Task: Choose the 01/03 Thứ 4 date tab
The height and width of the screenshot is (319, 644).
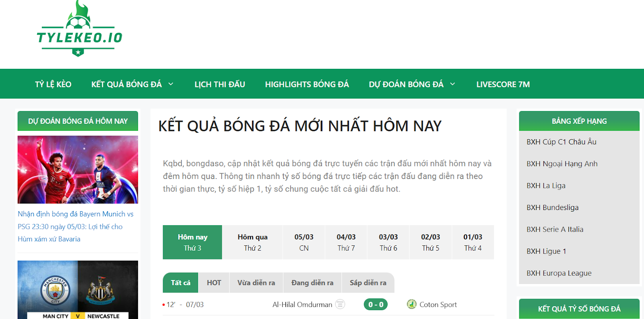Action: pyautogui.click(x=473, y=242)
